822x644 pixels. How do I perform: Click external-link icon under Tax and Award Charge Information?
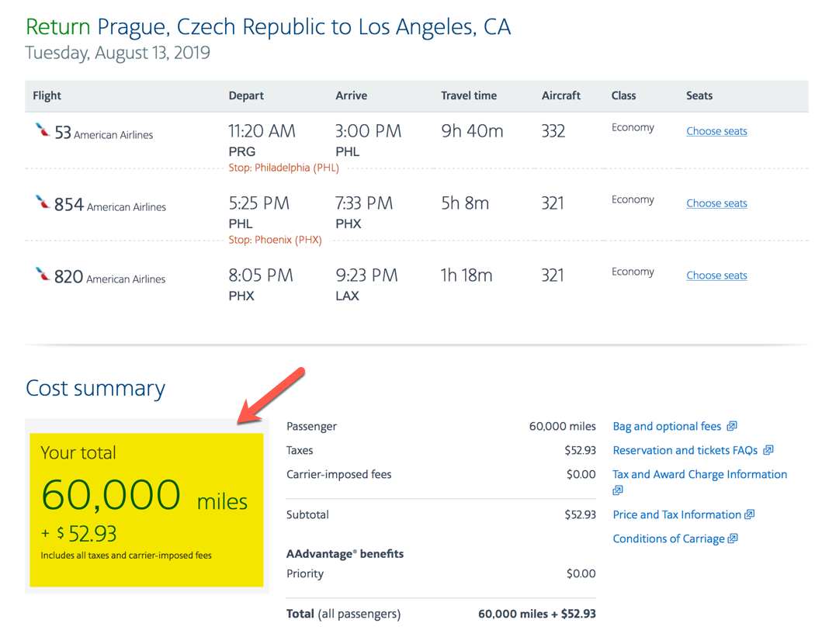click(618, 490)
